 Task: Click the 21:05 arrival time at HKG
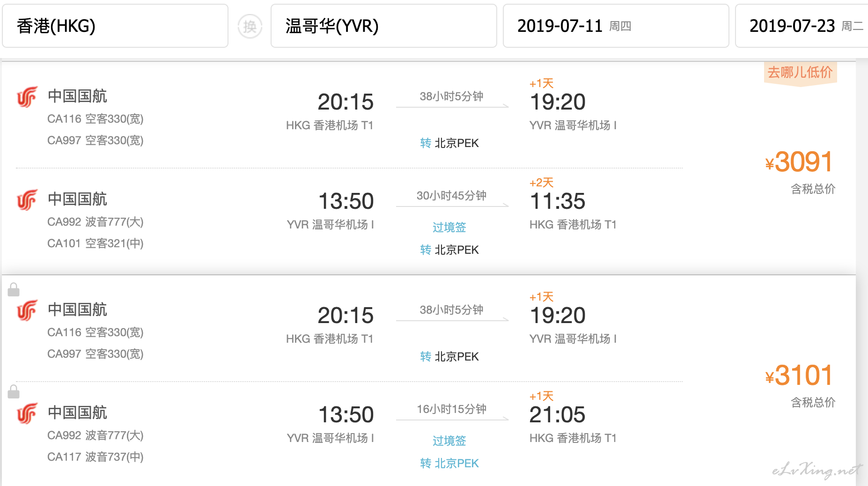[557, 415]
